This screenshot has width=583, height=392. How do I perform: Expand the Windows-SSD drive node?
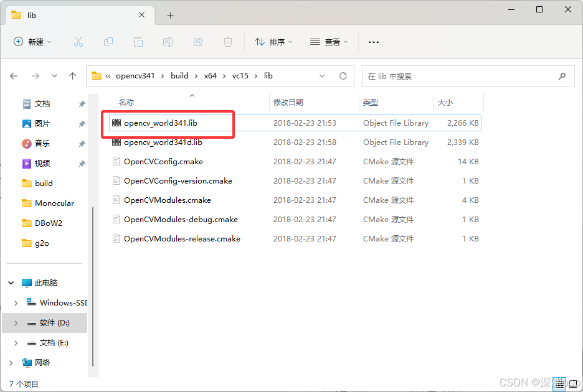click(16, 303)
